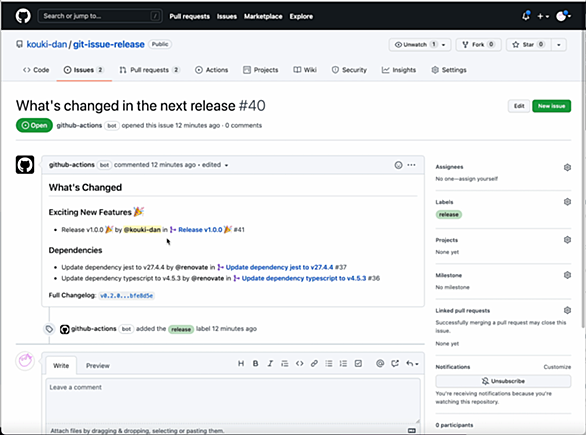The width and height of the screenshot is (586, 435).
Task: Expand the Unwatch dropdown arrow
Action: 444,44
